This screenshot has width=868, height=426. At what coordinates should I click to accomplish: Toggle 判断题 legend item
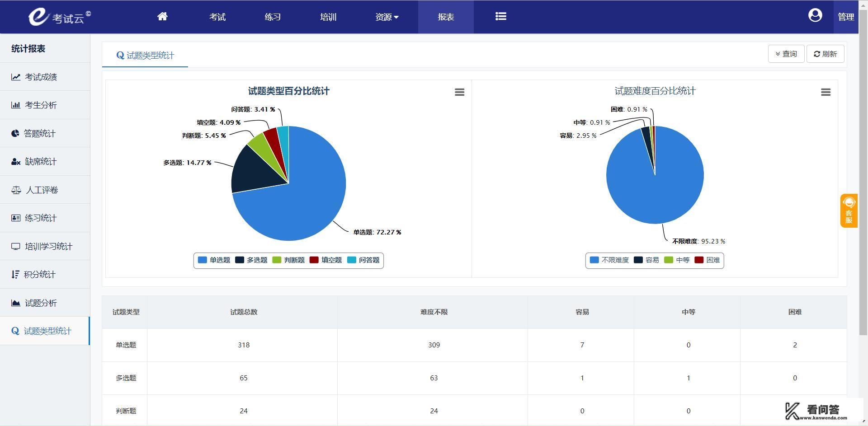click(288, 260)
